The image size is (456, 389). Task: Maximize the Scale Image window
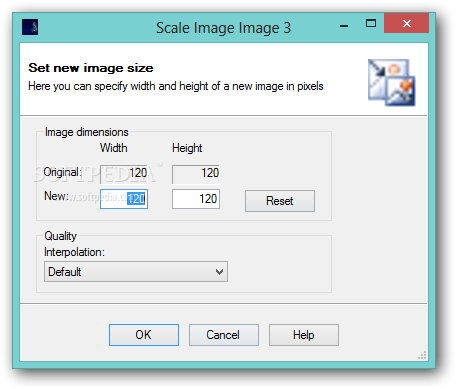pyautogui.click(x=371, y=23)
